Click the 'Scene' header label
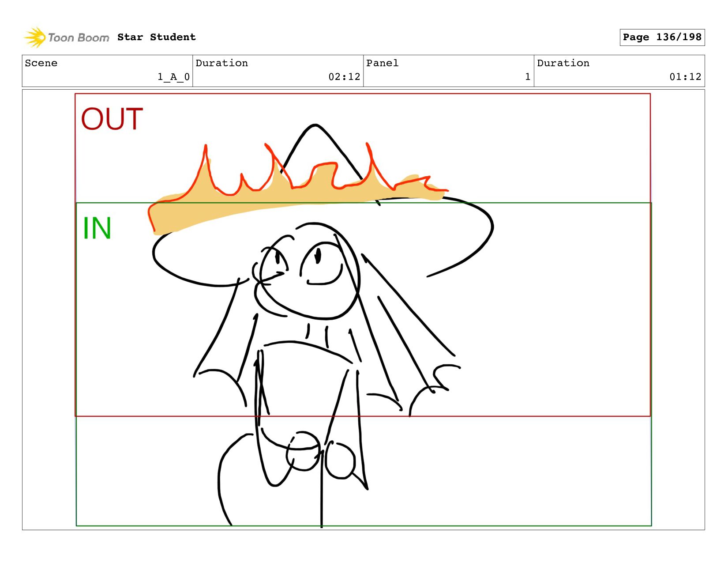The width and height of the screenshot is (728, 563). pyautogui.click(x=41, y=63)
